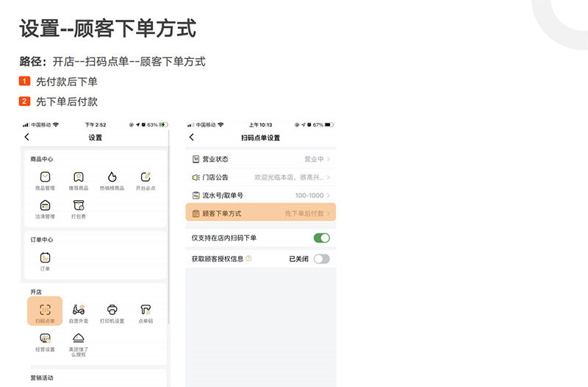Click the 开店--扫码点单--顾客下单方式 path text
This screenshot has height=387, width=588.
tap(129, 62)
